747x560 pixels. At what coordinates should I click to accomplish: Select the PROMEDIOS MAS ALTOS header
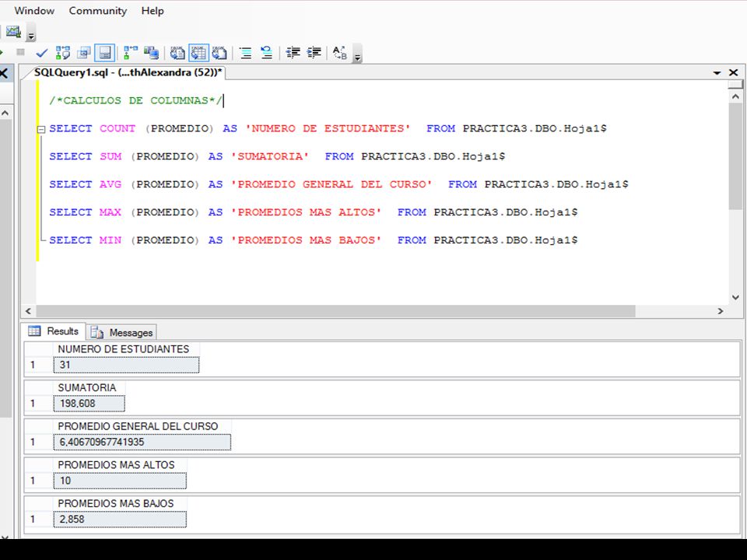(120, 465)
